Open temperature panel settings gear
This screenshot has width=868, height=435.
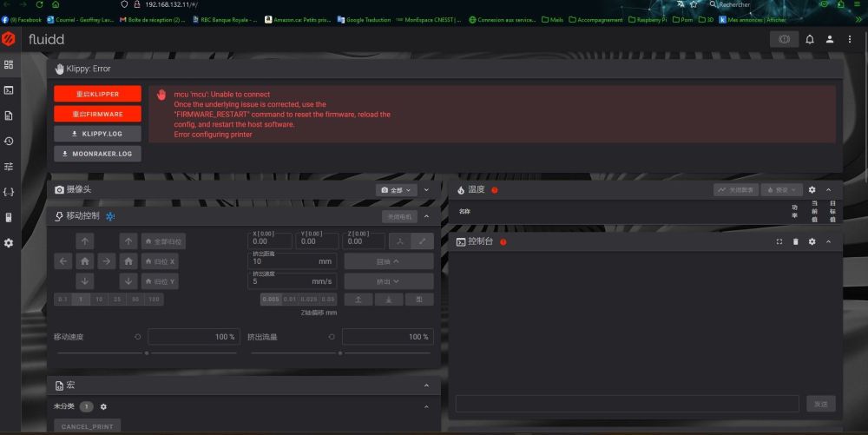812,190
